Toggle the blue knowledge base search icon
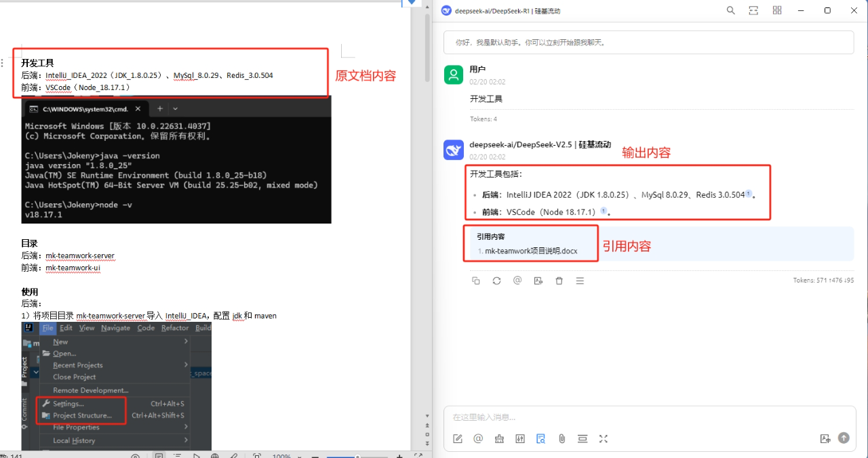This screenshot has width=868, height=458. (x=540, y=438)
